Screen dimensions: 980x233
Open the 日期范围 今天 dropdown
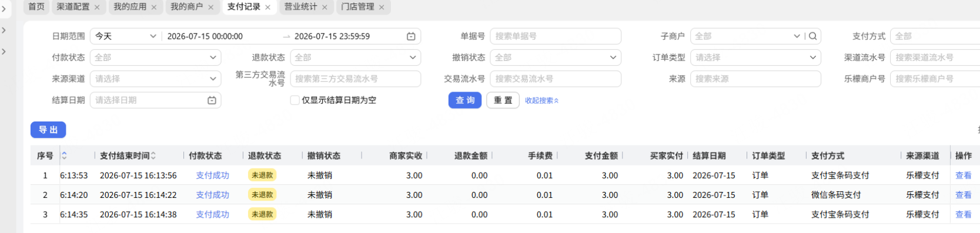coord(126,36)
